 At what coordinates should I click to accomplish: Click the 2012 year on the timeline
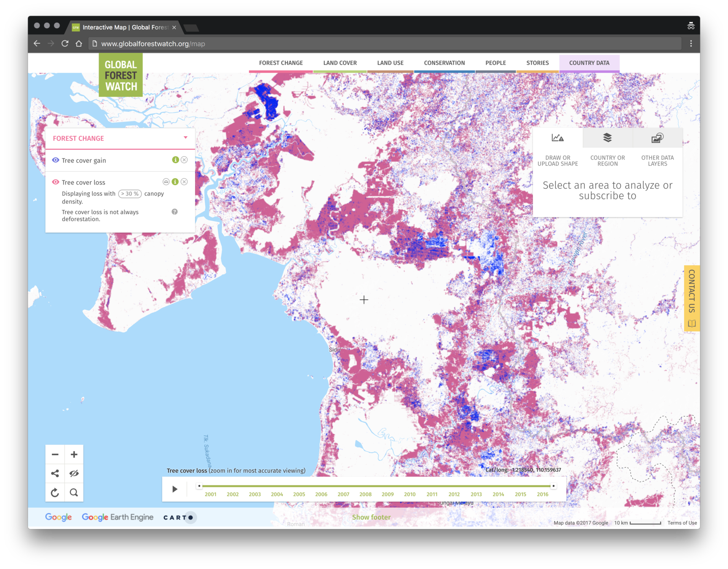(x=454, y=494)
